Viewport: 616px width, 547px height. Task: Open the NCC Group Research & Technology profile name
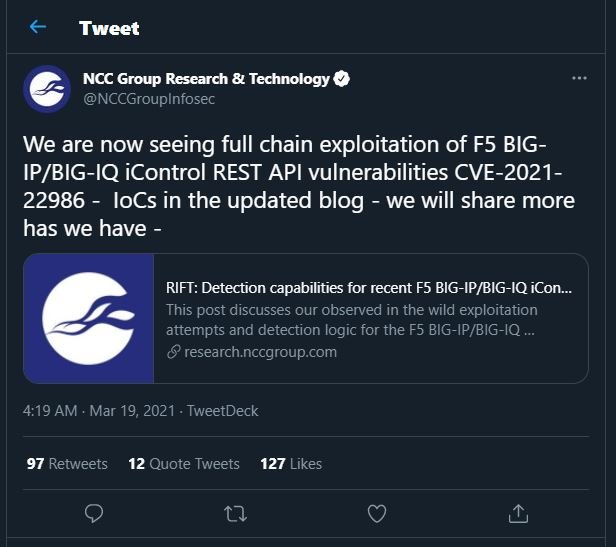click(206, 79)
